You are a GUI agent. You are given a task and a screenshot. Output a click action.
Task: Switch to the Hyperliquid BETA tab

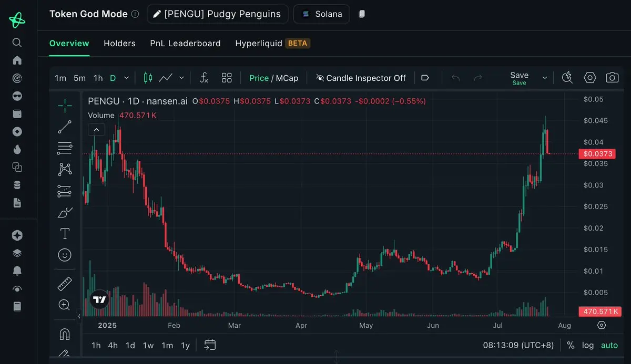point(272,44)
